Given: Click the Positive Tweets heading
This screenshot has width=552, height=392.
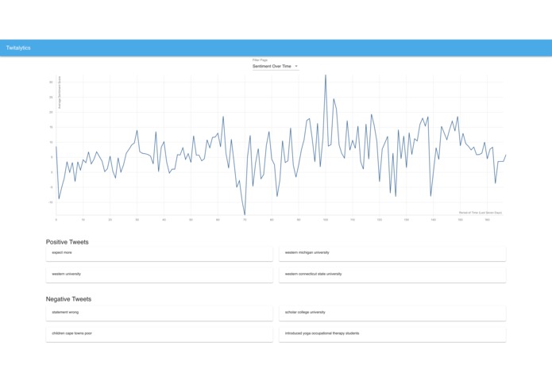Looking at the screenshot, I should (68, 242).
